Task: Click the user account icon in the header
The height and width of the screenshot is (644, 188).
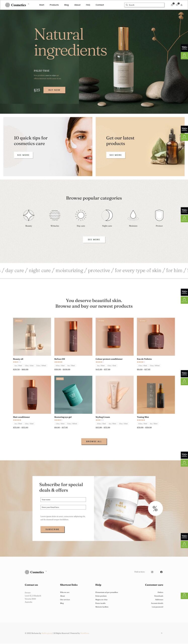Action: coord(182,5)
